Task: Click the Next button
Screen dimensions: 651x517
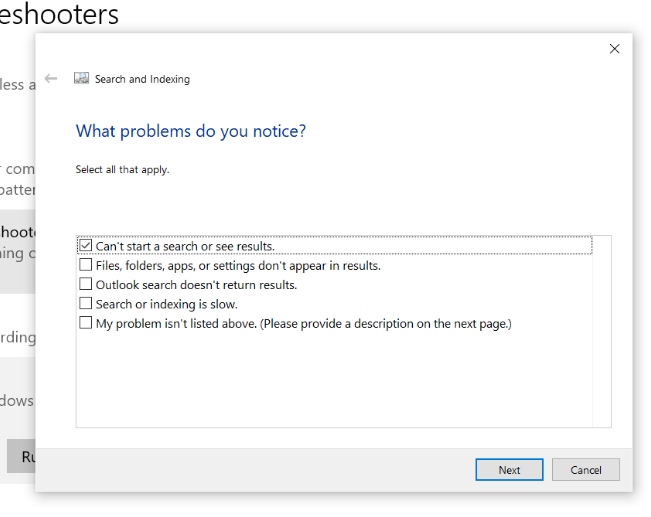Action: 509,470
